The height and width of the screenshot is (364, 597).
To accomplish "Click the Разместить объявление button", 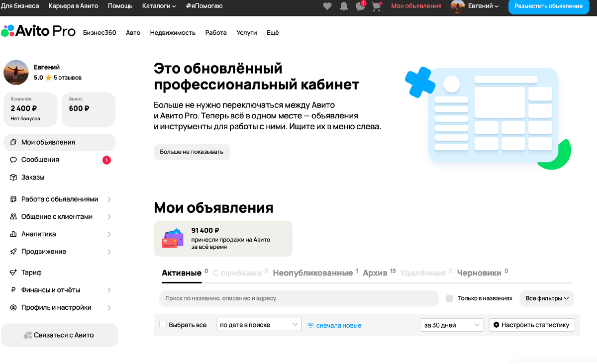I will [x=548, y=7].
